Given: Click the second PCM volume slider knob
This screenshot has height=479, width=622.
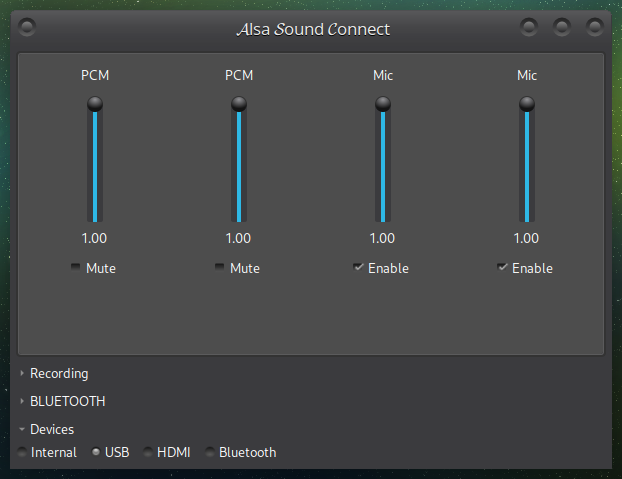Looking at the screenshot, I should [239, 104].
